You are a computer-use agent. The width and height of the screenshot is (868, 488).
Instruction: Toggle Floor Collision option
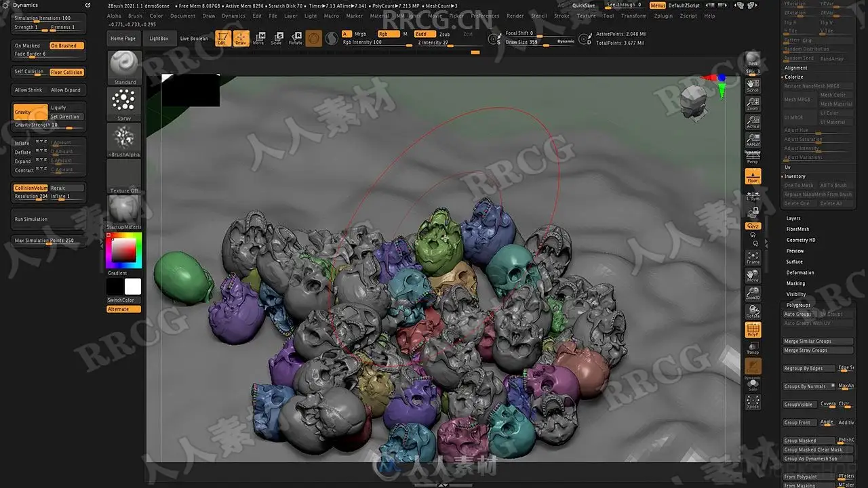click(67, 72)
